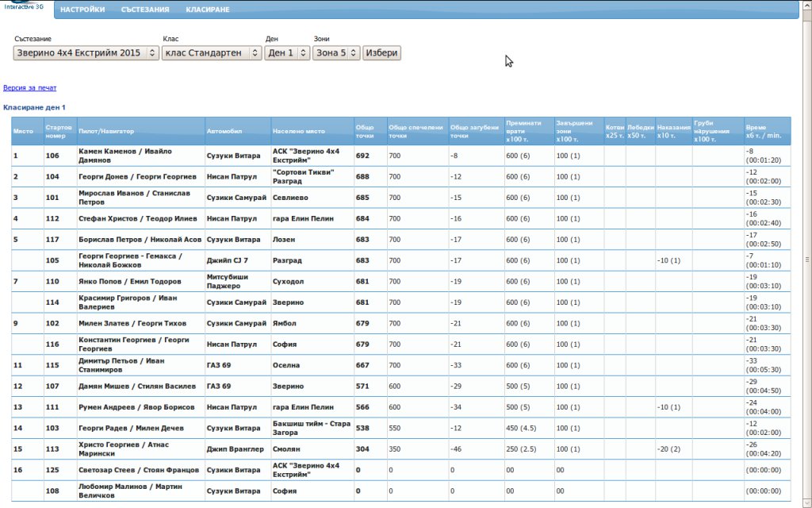Click the Място column header
Viewport: 812px width, 508px height.
(x=23, y=131)
